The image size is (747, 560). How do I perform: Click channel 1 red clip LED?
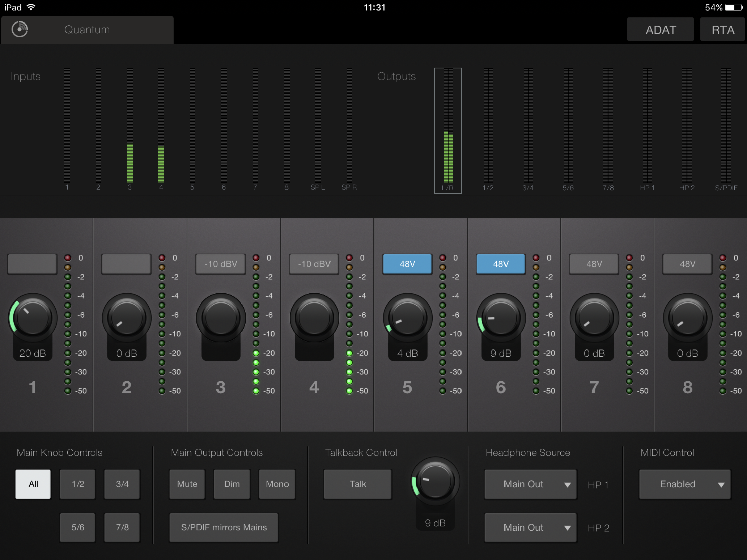[68, 258]
